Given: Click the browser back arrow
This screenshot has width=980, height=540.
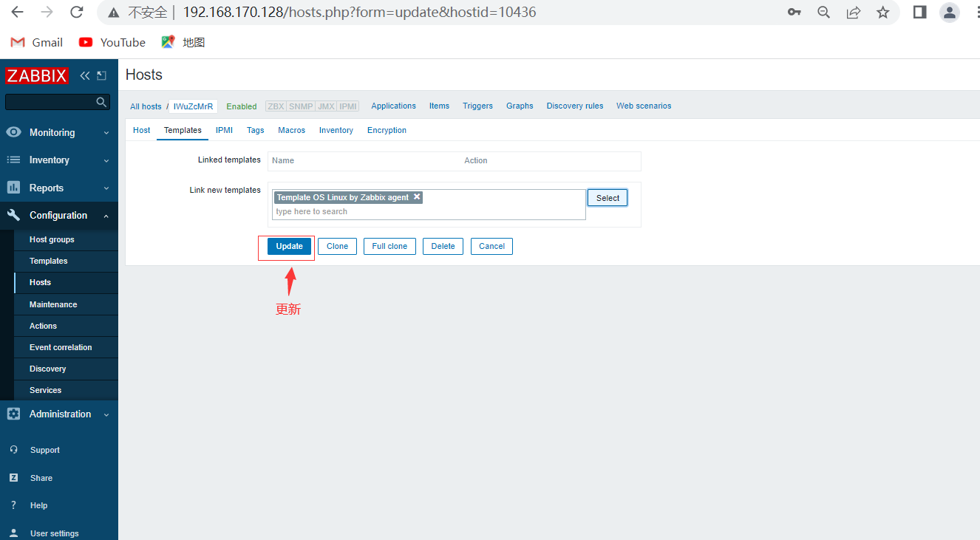Looking at the screenshot, I should click(x=18, y=13).
